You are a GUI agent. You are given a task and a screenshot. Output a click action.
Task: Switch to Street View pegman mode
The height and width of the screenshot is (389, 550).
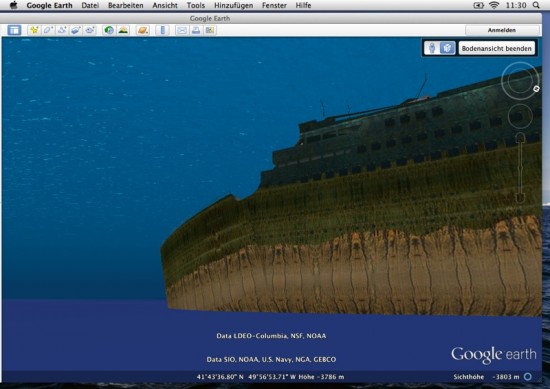pyautogui.click(x=432, y=48)
